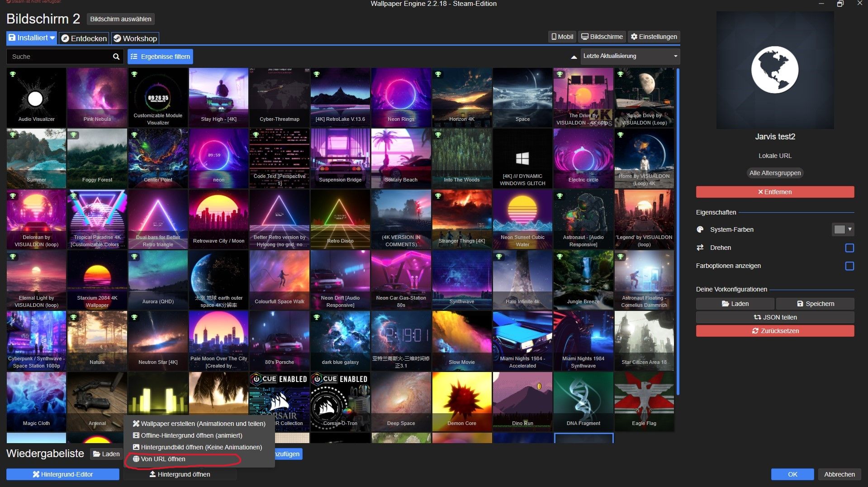Image resolution: width=868 pixels, height=487 pixels.
Task: Select the DNA Fragment wallpaper
Action: coord(583,401)
